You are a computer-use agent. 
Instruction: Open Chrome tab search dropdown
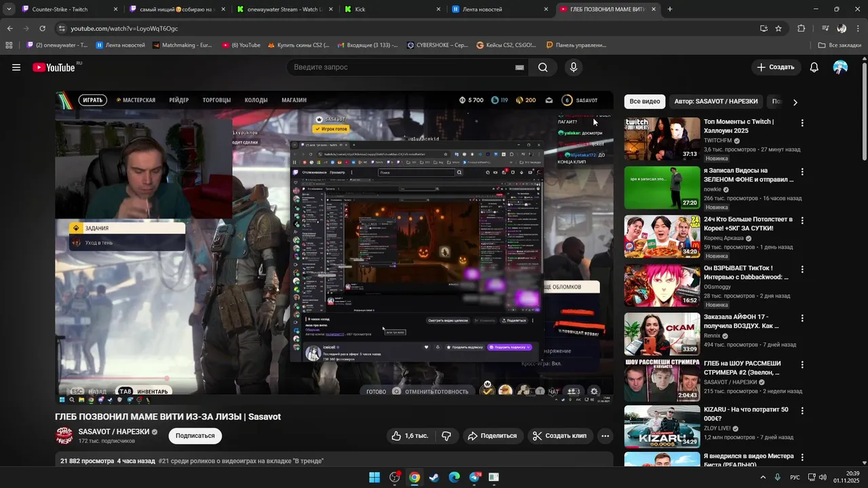(9, 9)
